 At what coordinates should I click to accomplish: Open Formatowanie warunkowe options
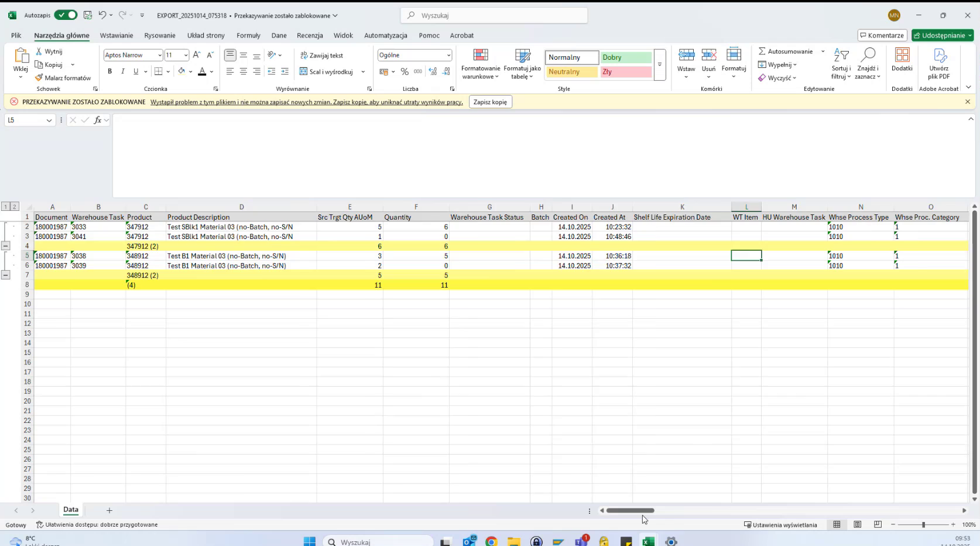point(480,64)
